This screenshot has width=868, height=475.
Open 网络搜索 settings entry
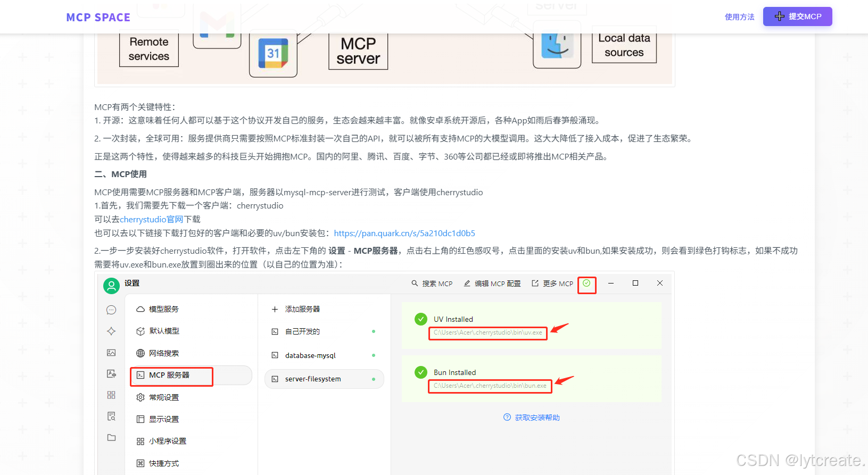191,353
